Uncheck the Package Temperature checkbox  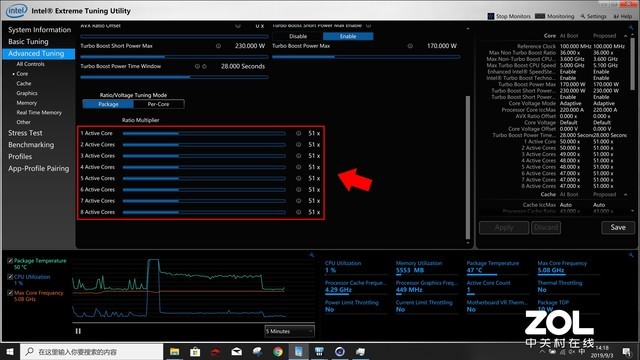tap(10, 261)
